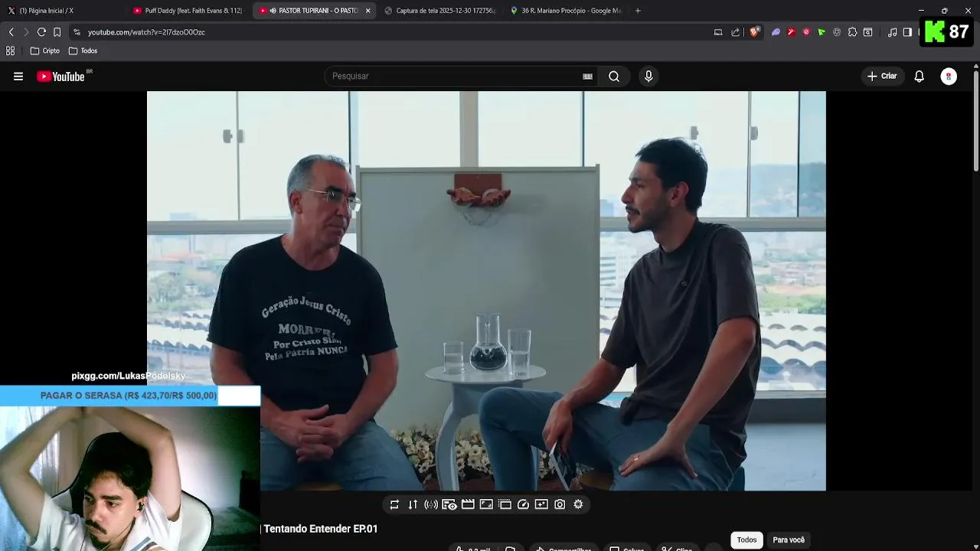
Task: Toggle the browser sidebar panel
Action: click(x=907, y=32)
